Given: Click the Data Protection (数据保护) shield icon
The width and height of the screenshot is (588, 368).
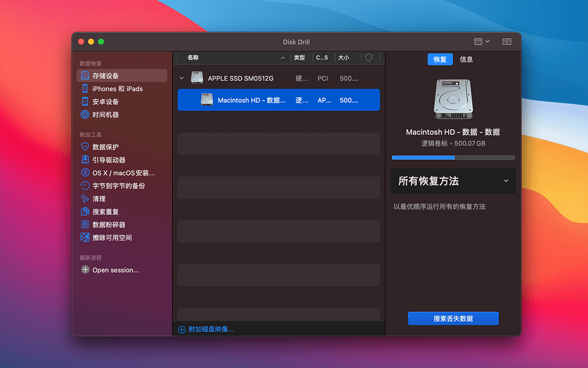Looking at the screenshot, I should pyautogui.click(x=85, y=147).
